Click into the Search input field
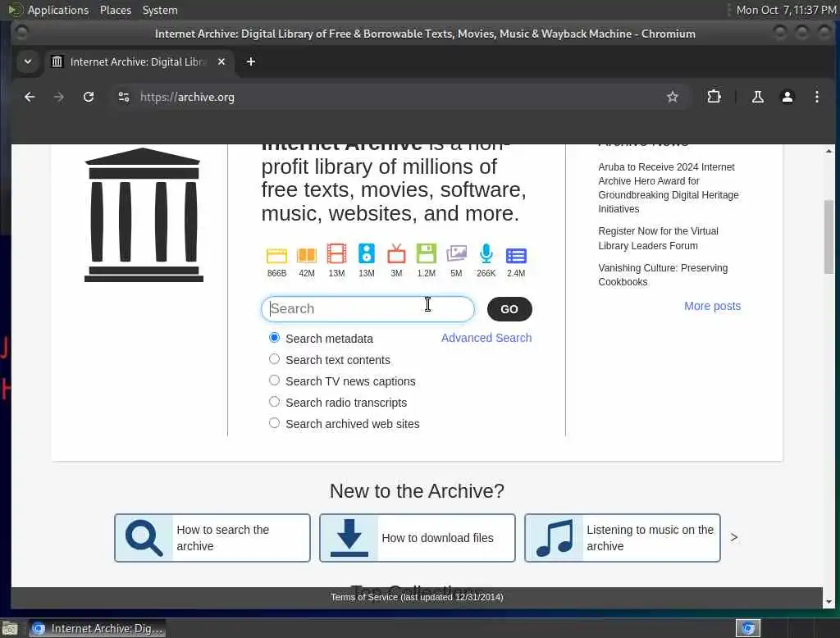Screen dimensions: 840x638 [x=367, y=309]
